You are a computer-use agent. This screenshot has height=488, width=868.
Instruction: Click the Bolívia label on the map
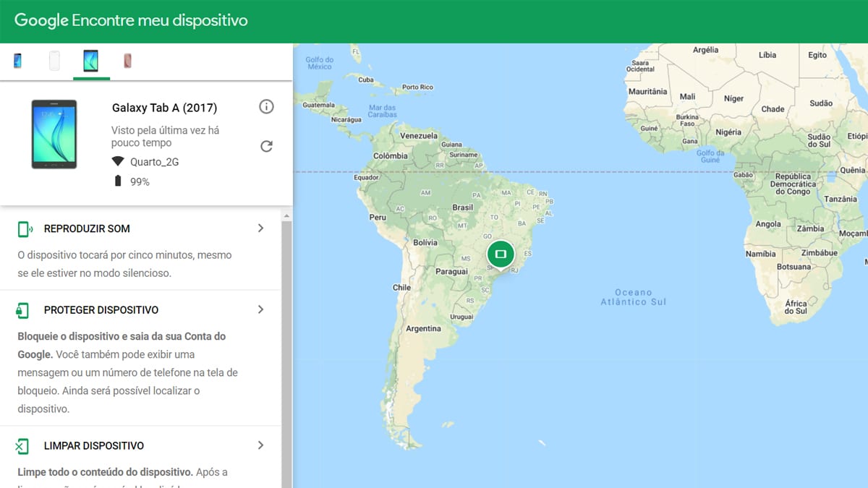click(425, 243)
